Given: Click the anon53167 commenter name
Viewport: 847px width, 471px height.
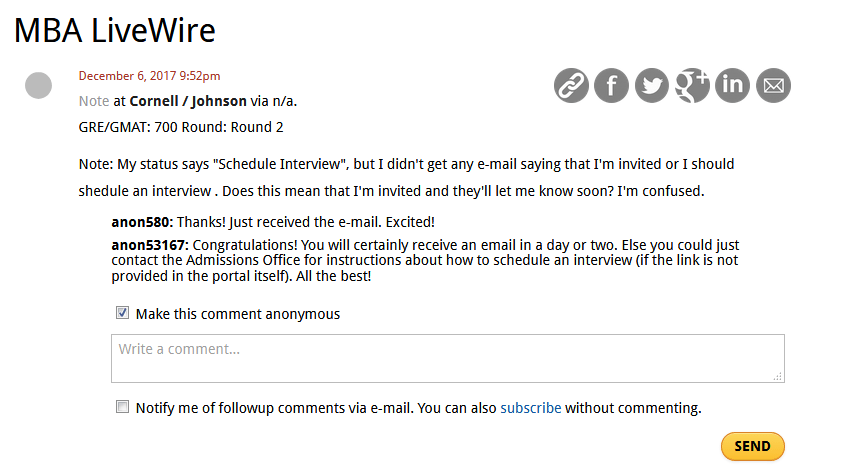Looking at the screenshot, I should [x=149, y=245].
